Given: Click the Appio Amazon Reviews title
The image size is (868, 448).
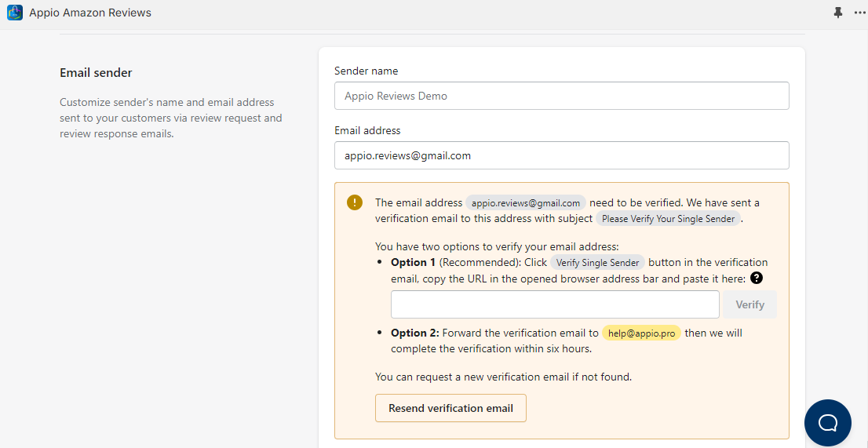Looking at the screenshot, I should coord(90,13).
